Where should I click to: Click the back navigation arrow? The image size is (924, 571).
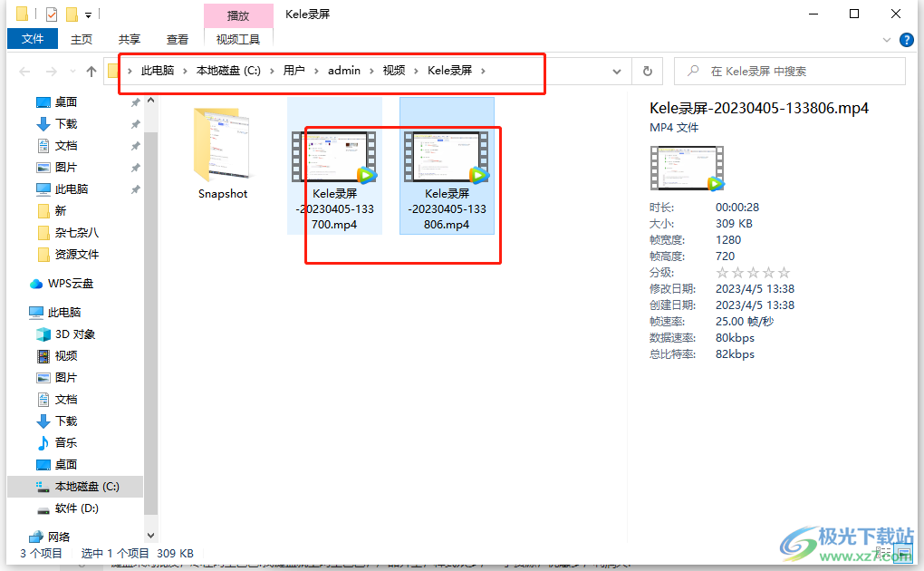tap(24, 72)
